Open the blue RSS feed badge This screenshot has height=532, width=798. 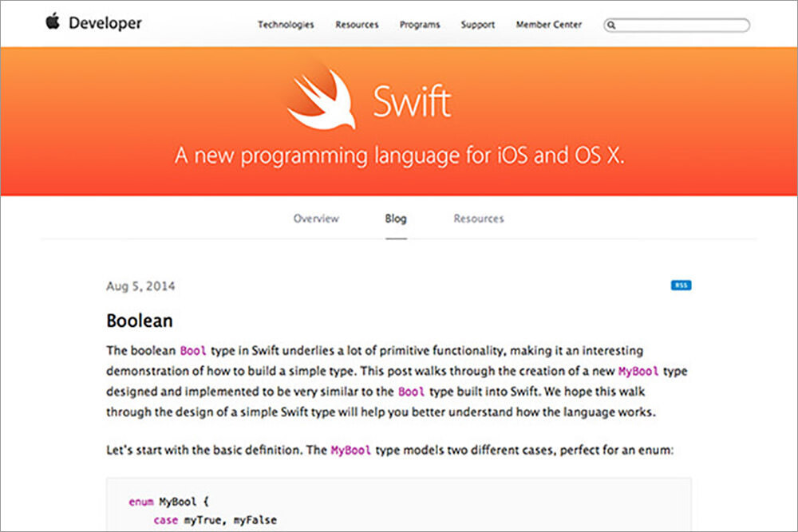point(681,286)
